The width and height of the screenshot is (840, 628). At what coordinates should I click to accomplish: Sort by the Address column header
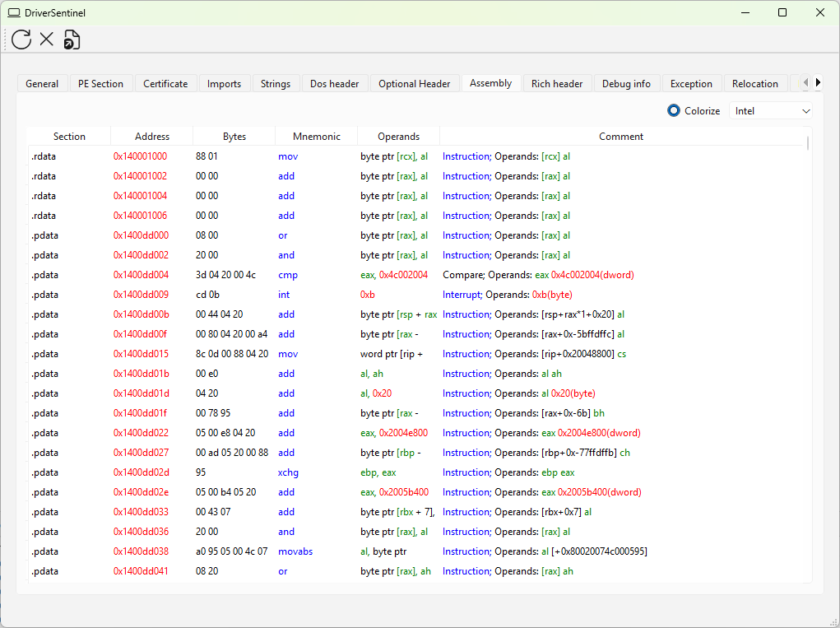point(152,137)
